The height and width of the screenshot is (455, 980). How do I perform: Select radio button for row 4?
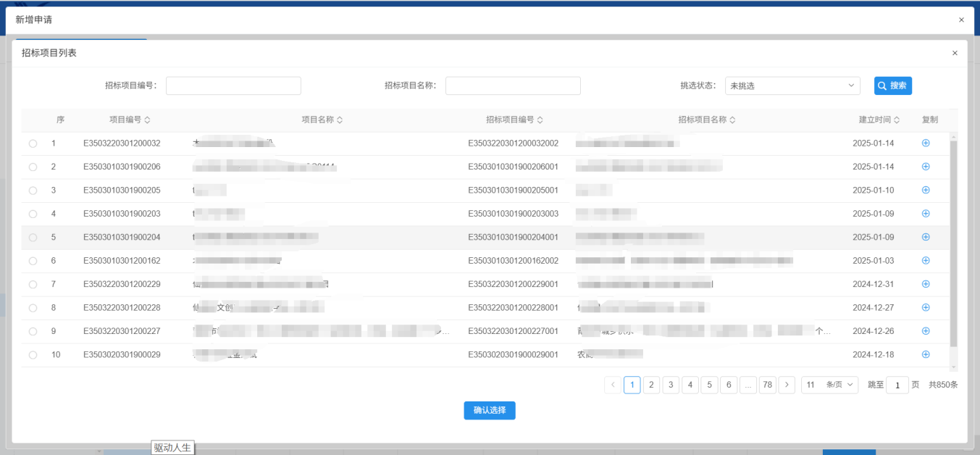[x=33, y=214]
